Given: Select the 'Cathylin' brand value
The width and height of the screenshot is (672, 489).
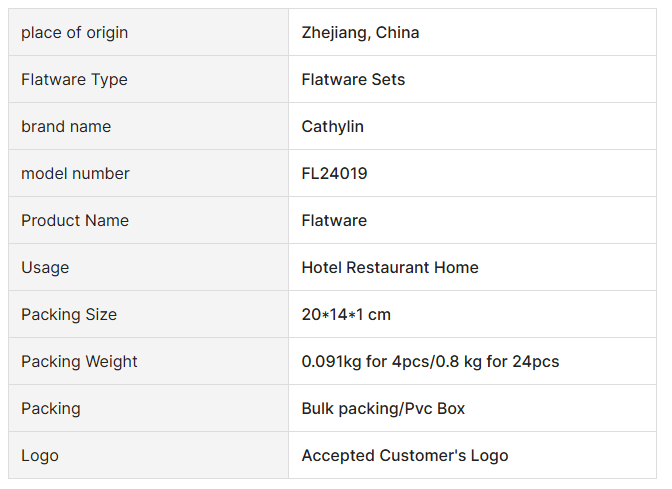Looking at the screenshot, I should point(332,127).
